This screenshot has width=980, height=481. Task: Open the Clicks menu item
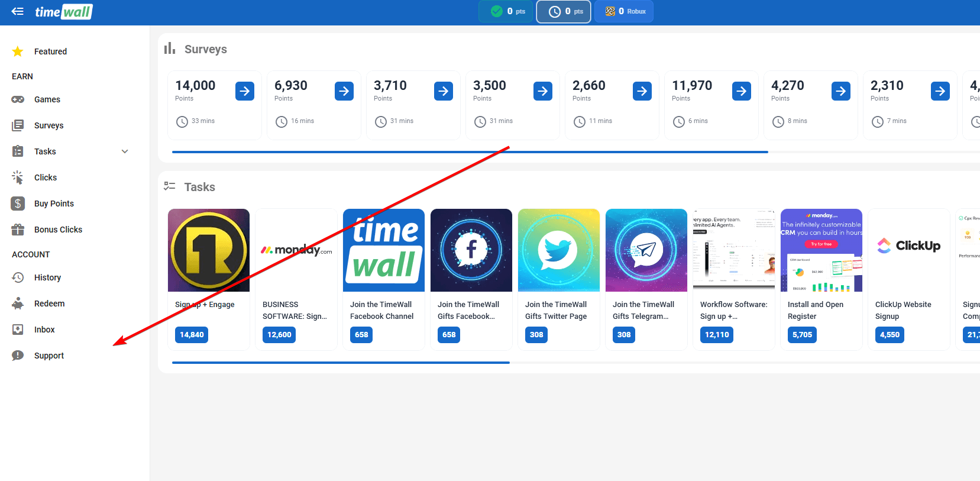click(46, 177)
